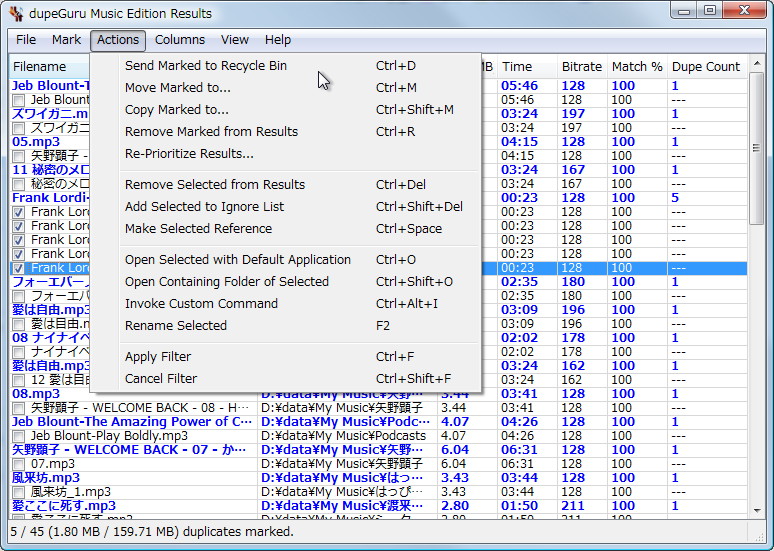The image size is (774, 551).
Task: Open the Mark menu
Action: point(66,40)
